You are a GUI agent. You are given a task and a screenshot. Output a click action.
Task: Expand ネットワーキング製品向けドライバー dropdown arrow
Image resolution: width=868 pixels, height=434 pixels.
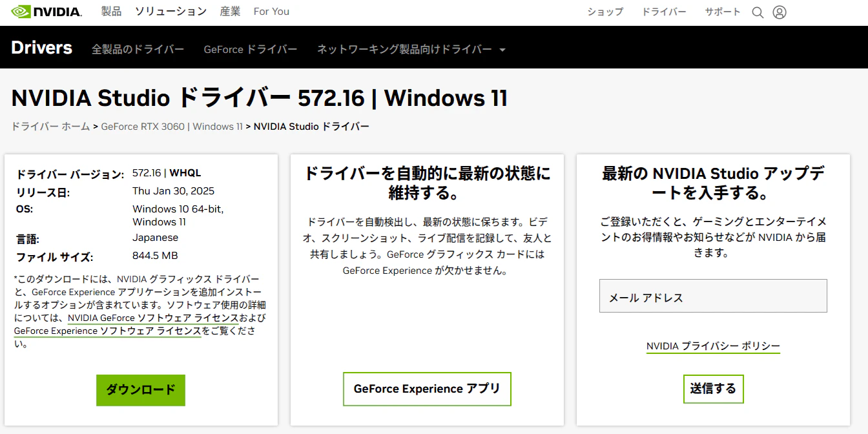pyautogui.click(x=502, y=50)
